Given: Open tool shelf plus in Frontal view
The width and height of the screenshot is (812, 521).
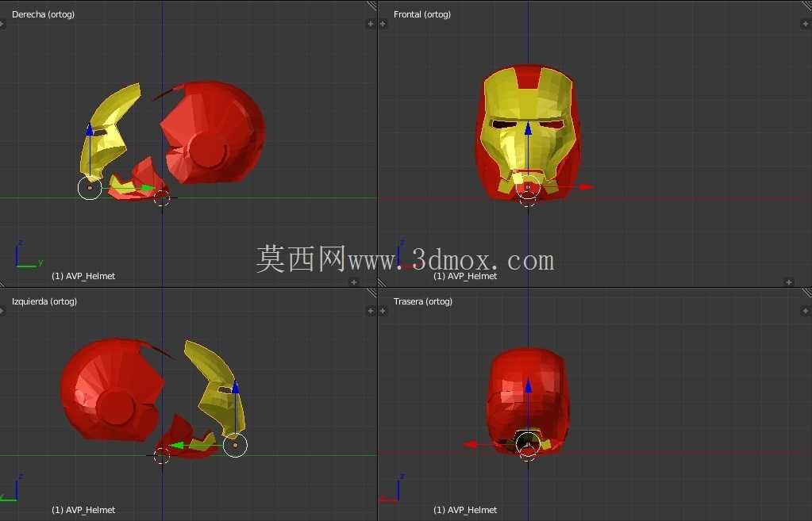Looking at the screenshot, I should tap(383, 23).
